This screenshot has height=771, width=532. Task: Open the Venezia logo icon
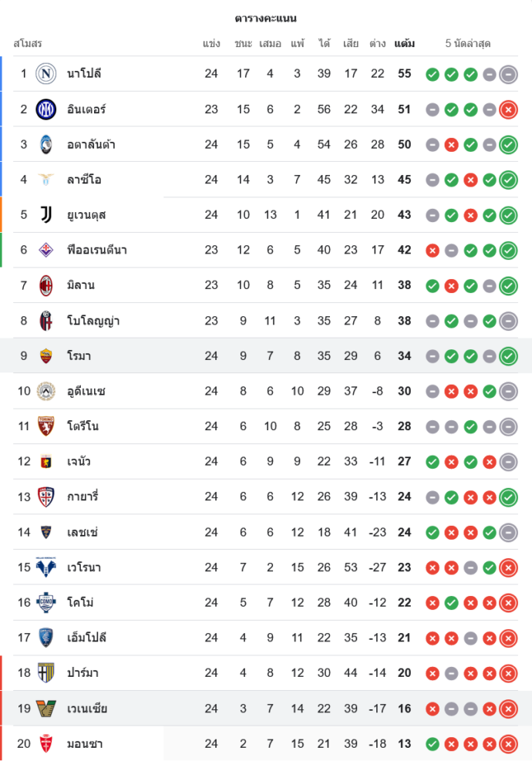[46, 709]
